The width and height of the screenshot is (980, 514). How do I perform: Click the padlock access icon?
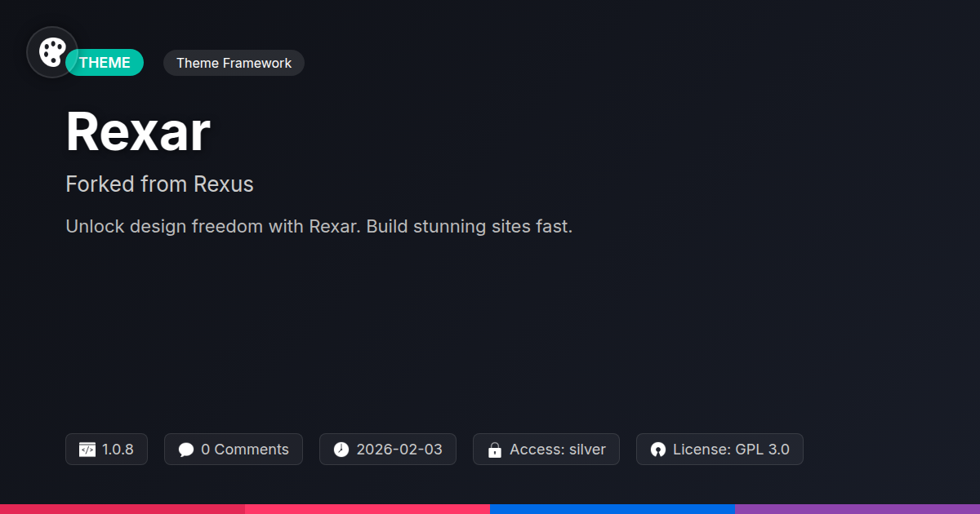pos(494,450)
